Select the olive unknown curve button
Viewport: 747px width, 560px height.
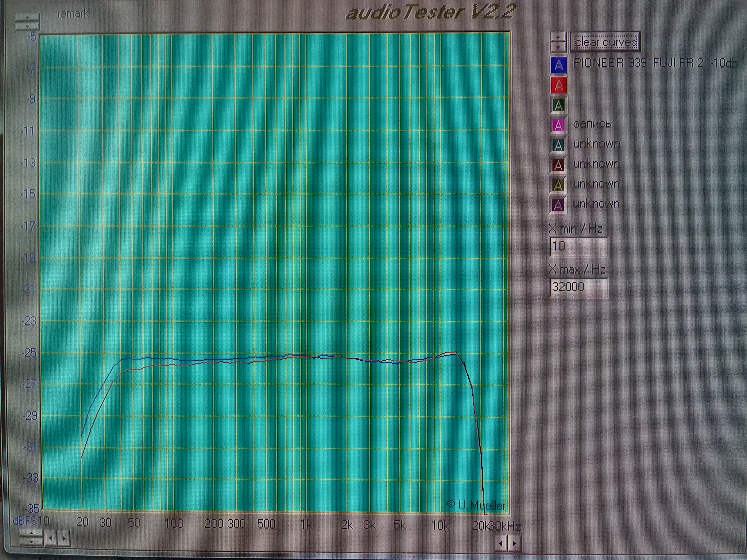click(558, 185)
